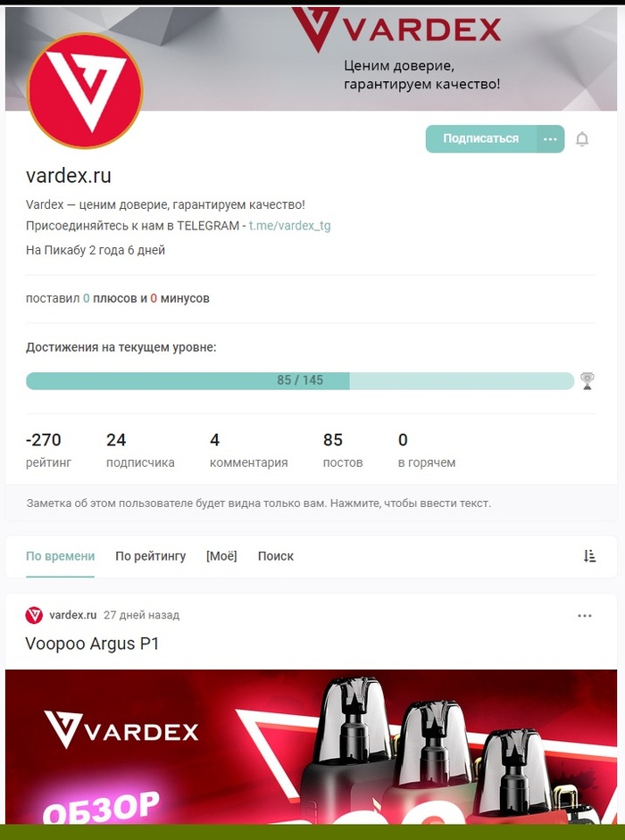Screen dimensions: 625x840
Task: Click the sort order icon
Action: pos(589,556)
